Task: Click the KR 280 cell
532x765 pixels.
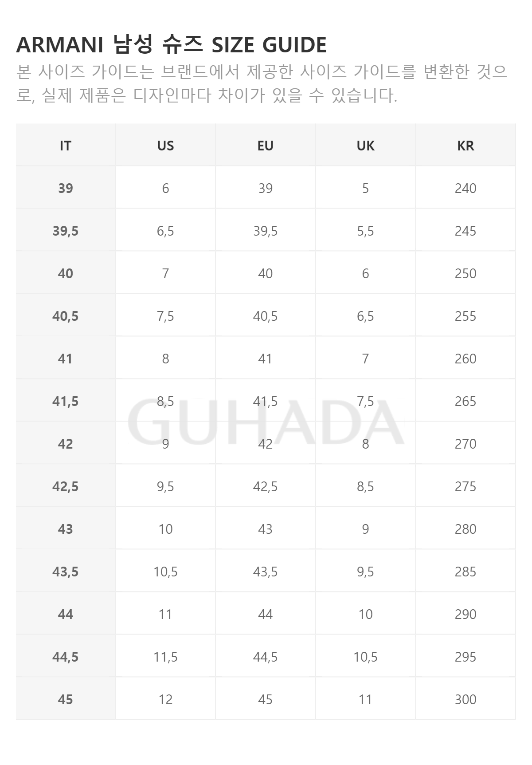Action: click(x=465, y=529)
